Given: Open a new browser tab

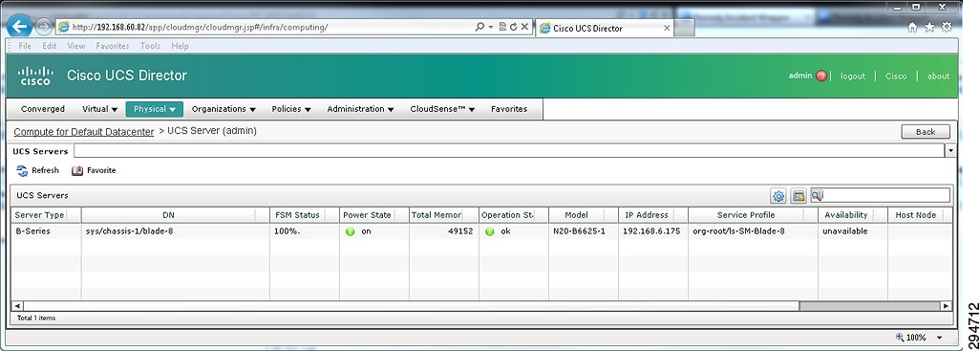Looking at the screenshot, I should pos(684,28).
